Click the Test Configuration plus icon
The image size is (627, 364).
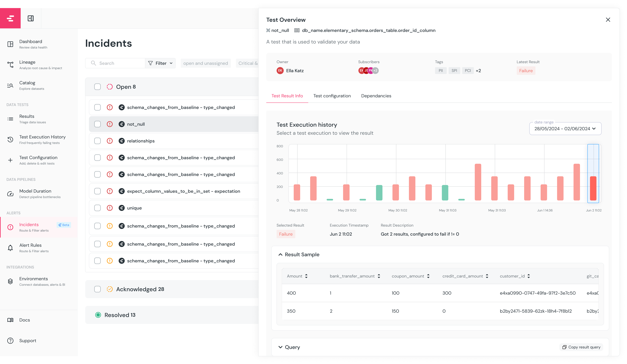coord(10,160)
